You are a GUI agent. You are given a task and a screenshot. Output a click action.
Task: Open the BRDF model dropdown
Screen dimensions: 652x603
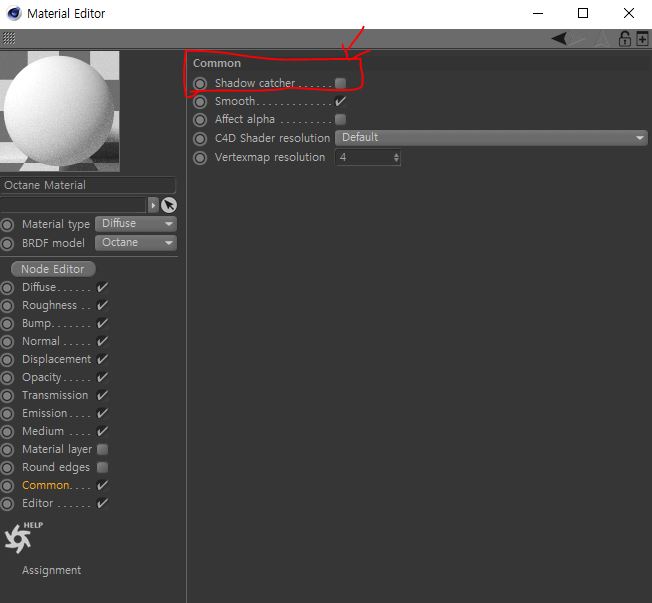(x=136, y=243)
